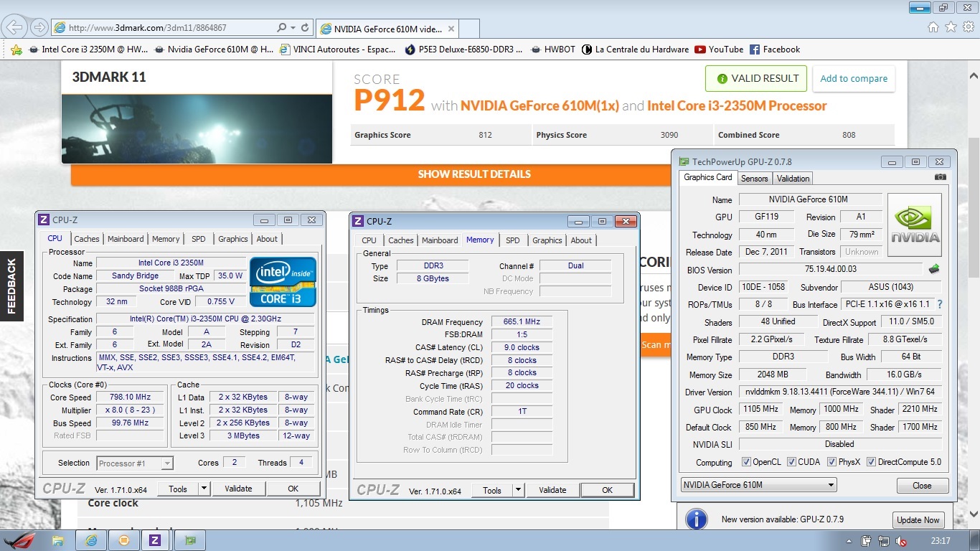This screenshot has height=551, width=980.
Task: Click the address bar search magnifier icon
Action: (x=281, y=28)
